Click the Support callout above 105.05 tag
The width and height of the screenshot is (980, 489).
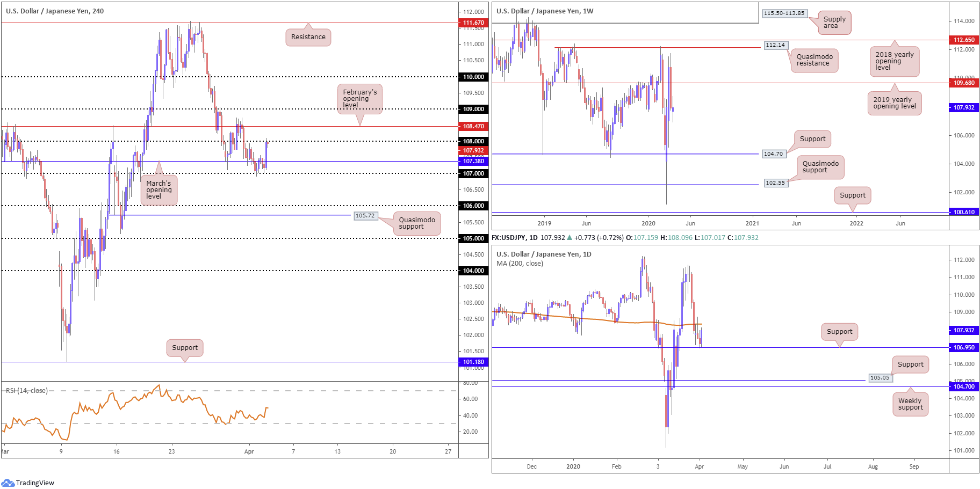910,364
